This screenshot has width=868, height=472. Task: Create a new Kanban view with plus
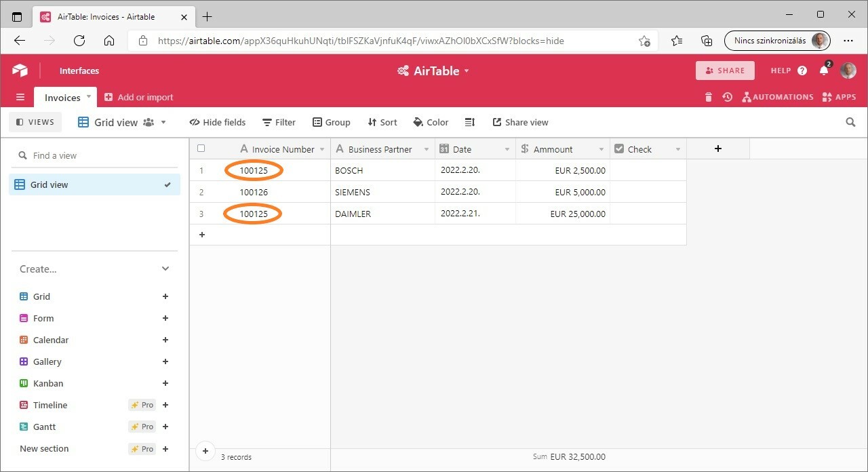165,383
